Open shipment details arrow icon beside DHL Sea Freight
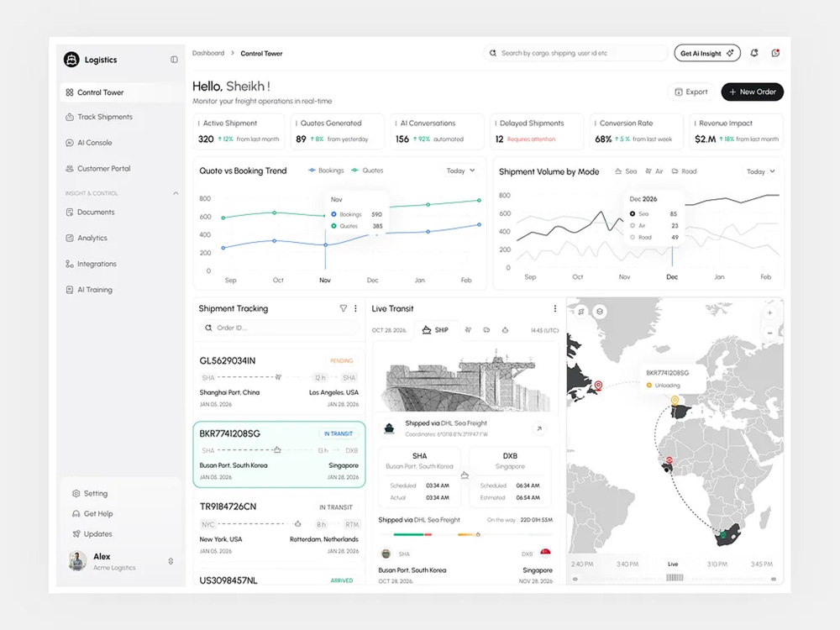Image resolution: width=840 pixels, height=630 pixels. pos(539,428)
